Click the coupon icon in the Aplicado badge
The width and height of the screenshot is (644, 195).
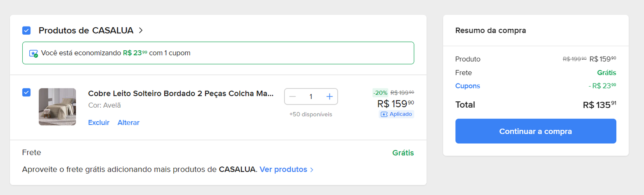pos(384,114)
